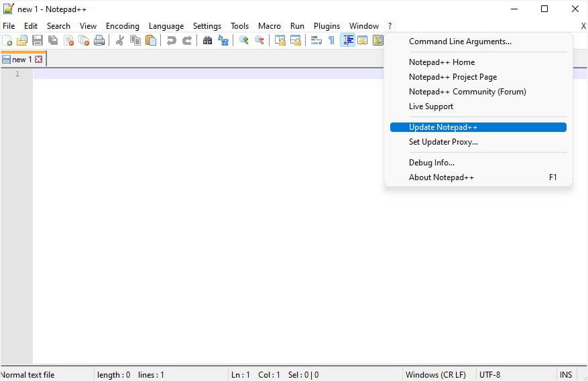Open the Settings menu
Image resolution: width=588 pixels, height=381 pixels.
(207, 26)
